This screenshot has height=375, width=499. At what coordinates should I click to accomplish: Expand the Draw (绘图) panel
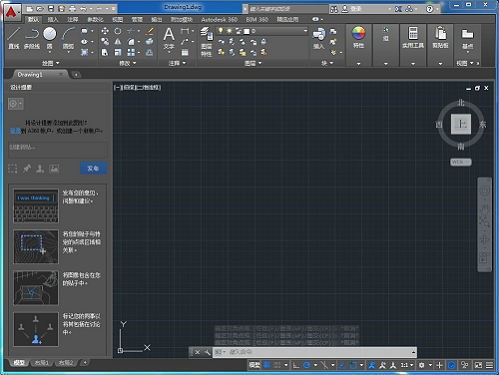click(x=51, y=63)
